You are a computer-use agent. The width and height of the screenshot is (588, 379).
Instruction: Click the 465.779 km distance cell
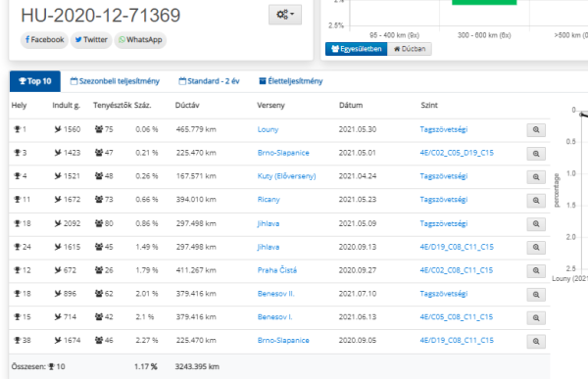coord(196,129)
